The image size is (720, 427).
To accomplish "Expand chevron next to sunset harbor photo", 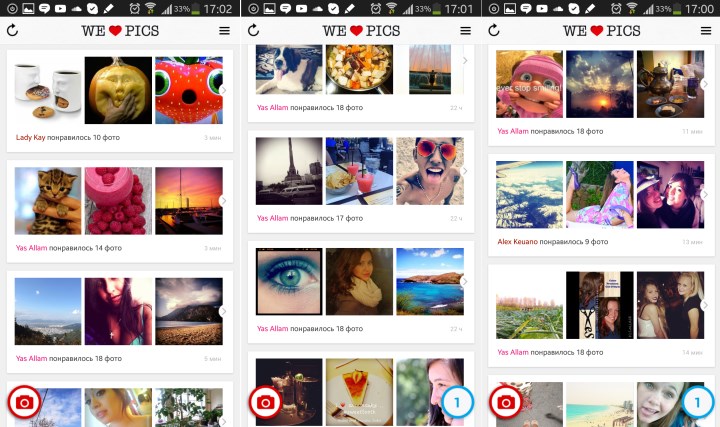I will (224, 201).
